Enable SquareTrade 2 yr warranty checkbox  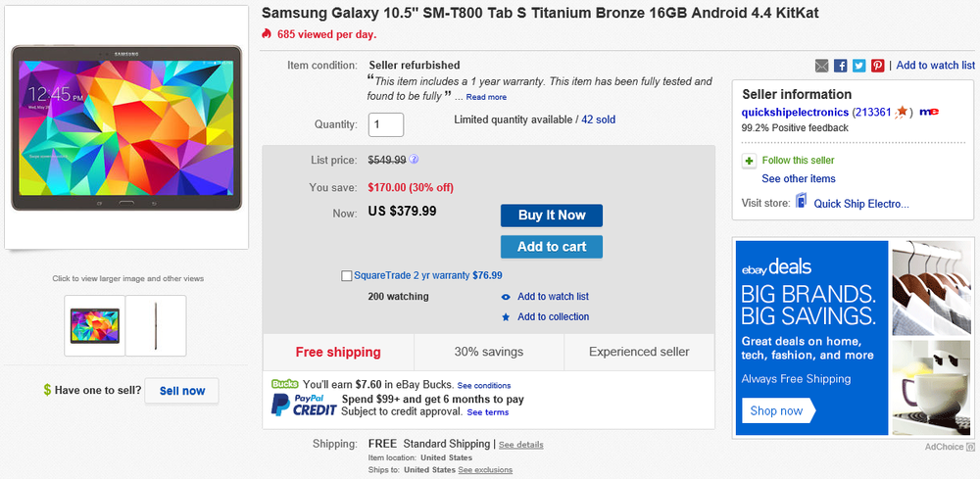click(x=347, y=276)
